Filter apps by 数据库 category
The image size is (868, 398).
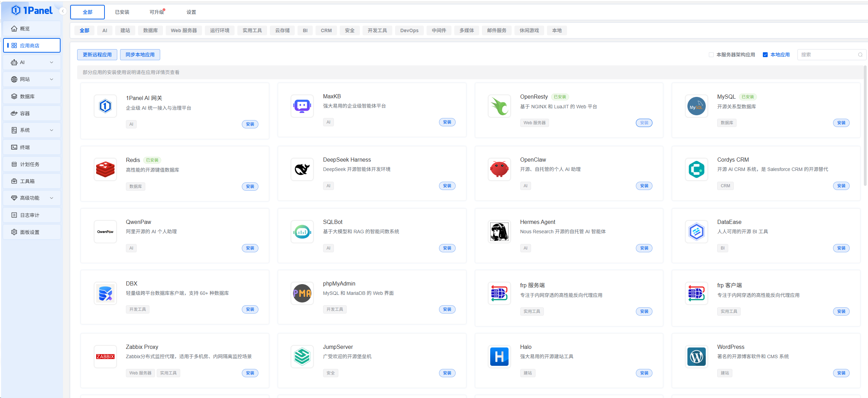(x=150, y=30)
